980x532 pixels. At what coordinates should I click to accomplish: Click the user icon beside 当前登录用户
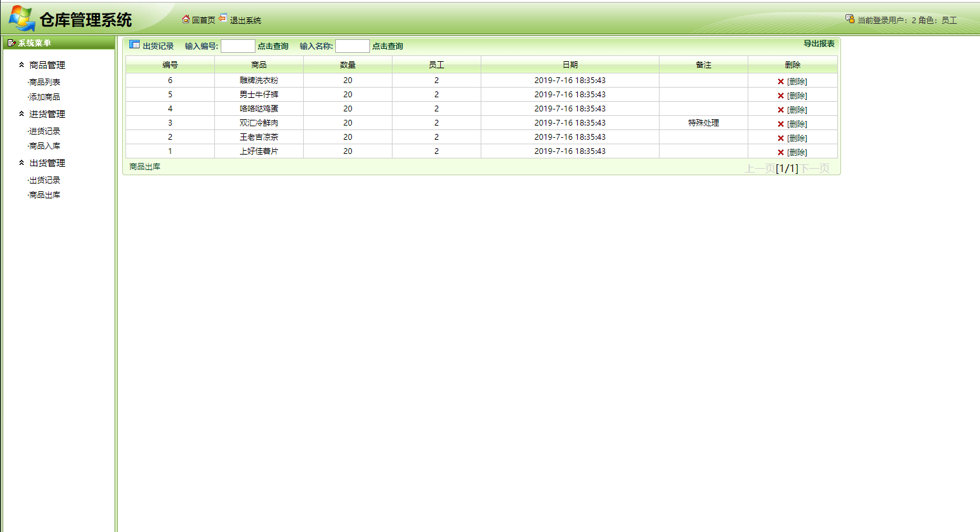pyautogui.click(x=850, y=19)
